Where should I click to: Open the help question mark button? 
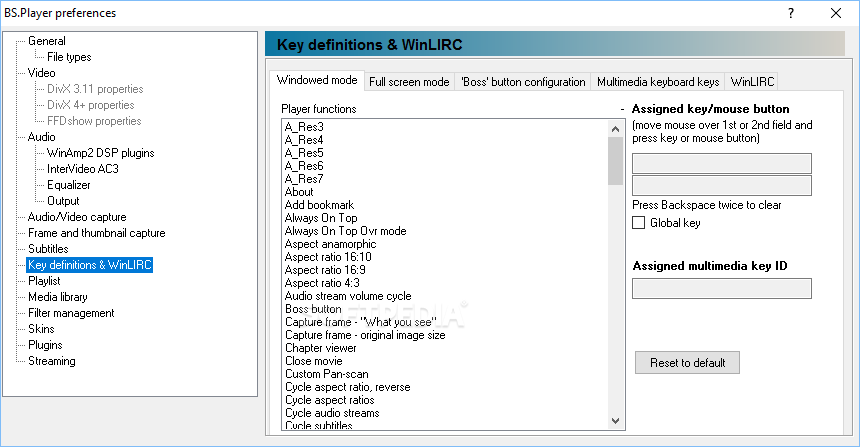click(791, 13)
